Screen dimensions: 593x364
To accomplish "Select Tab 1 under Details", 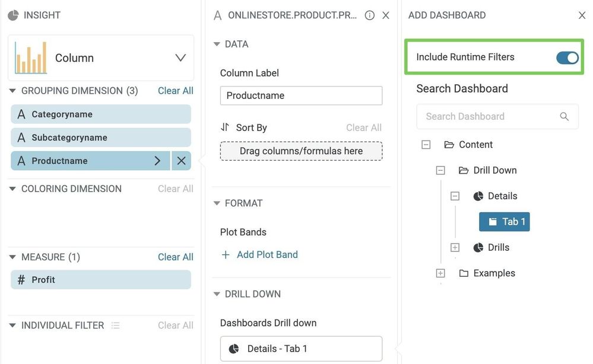I will tap(505, 222).
